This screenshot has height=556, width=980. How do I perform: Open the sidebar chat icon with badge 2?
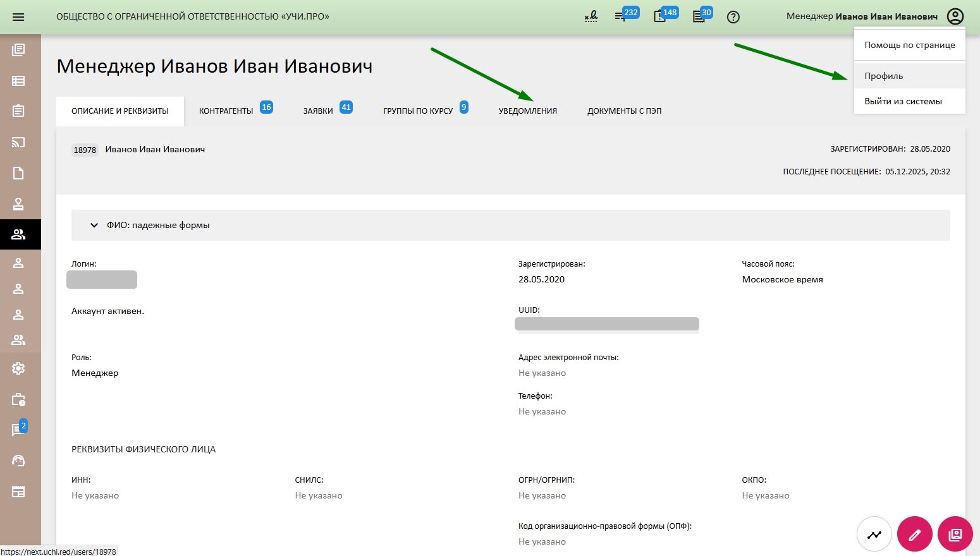pyautogui.click(x=18, y=430)
